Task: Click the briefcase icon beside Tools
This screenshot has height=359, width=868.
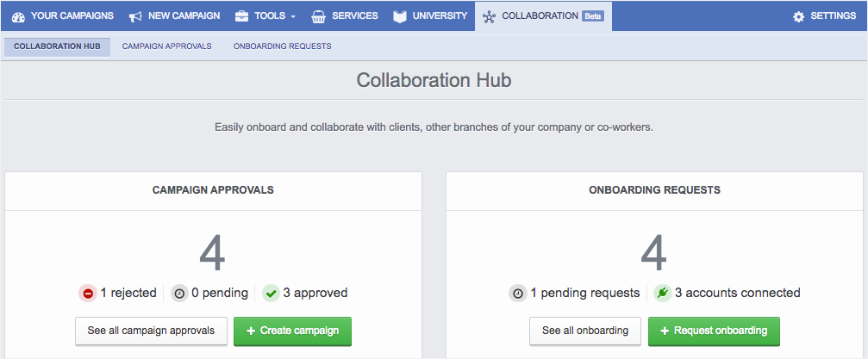Action: 241,16
